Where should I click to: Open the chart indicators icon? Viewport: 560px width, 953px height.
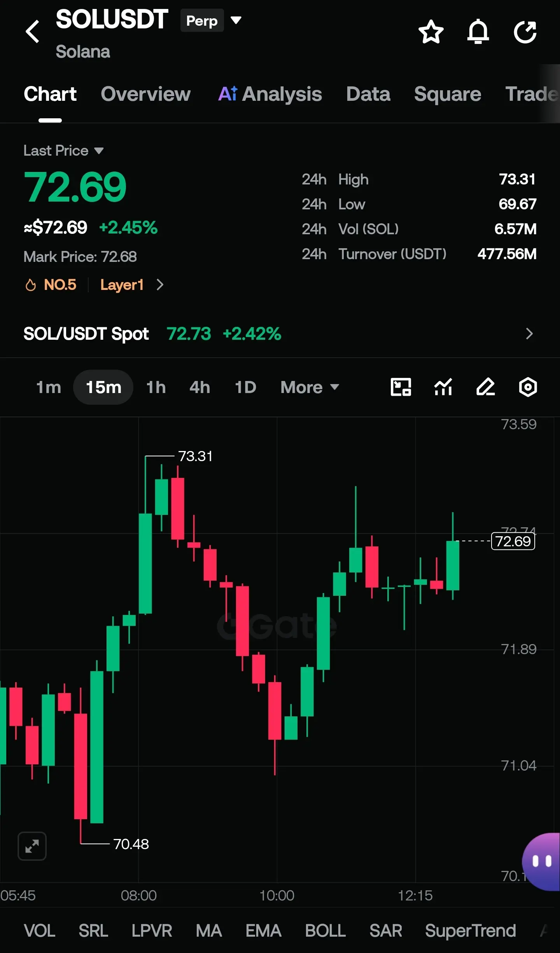point(443,387)
